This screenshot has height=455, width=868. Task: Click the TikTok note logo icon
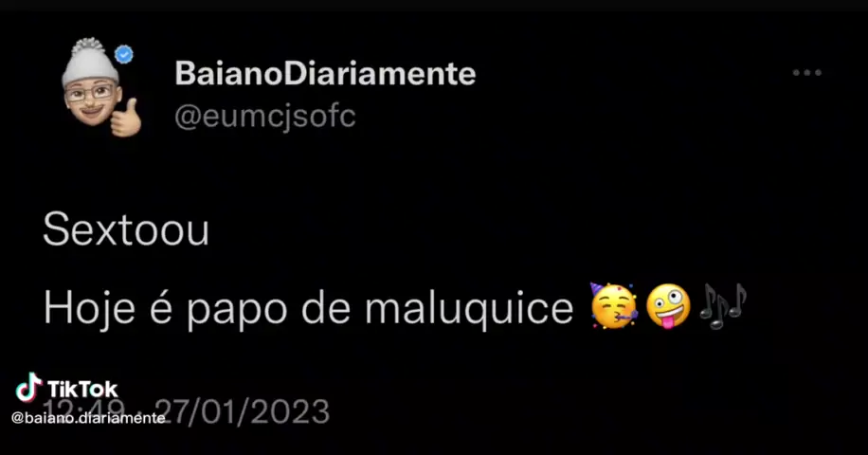point(28,387)
